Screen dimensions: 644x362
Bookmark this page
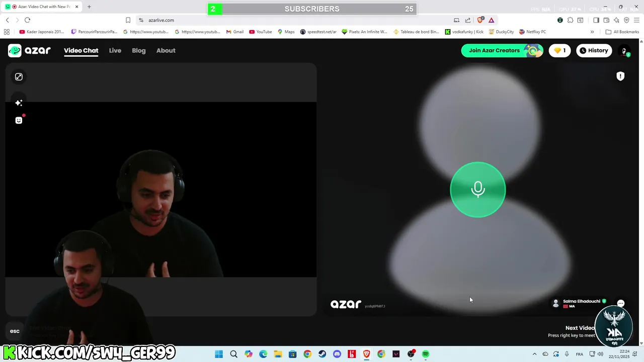[x=128, y=20]
